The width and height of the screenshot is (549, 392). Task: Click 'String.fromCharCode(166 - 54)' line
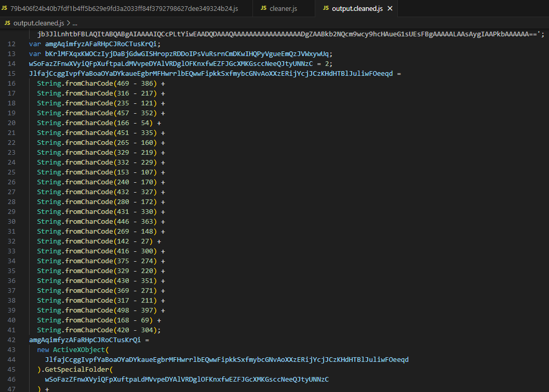(x=99, y=123)
